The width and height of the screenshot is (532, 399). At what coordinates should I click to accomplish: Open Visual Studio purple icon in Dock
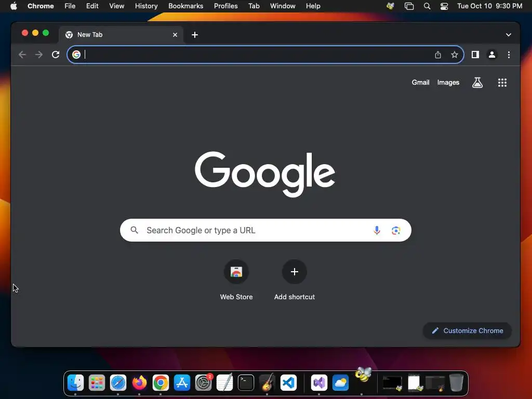(319, 383)
